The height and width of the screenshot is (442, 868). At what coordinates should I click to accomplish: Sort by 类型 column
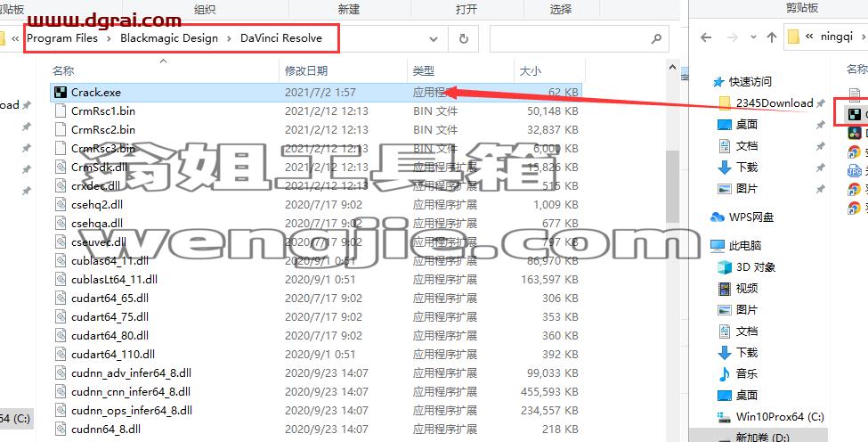pos(424,71)
